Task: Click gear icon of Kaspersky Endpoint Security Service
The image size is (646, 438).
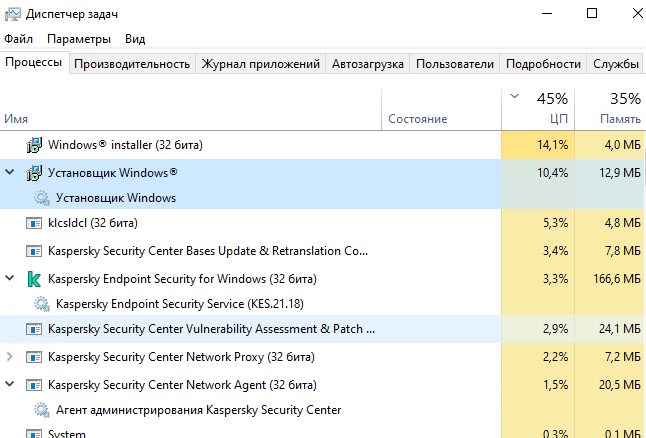Action: 42,304
